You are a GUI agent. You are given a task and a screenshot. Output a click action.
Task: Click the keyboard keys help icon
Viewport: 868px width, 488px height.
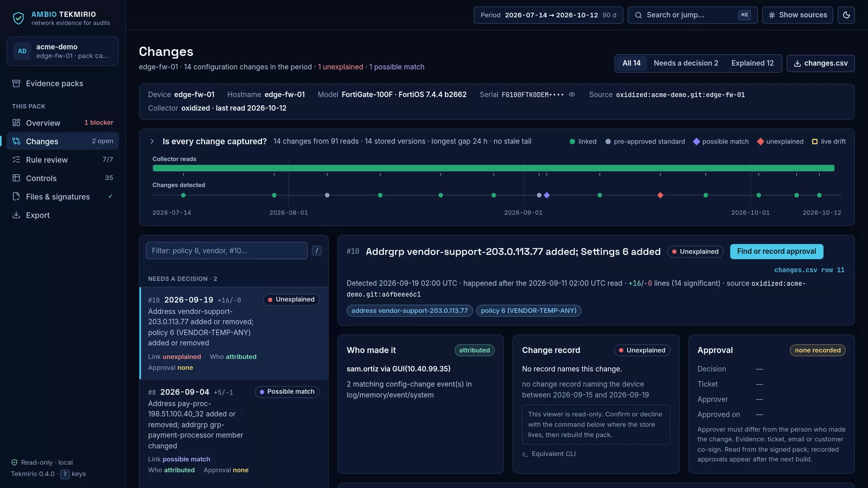65,474
